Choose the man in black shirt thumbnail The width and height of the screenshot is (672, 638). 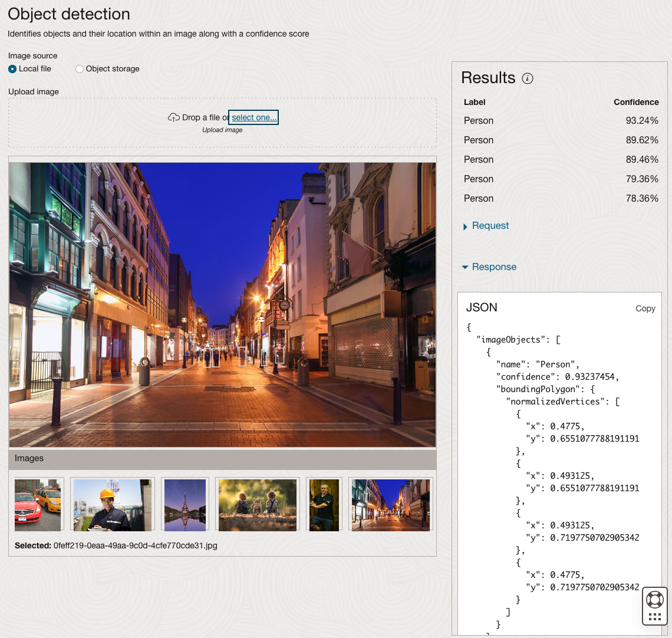point(324,505)
